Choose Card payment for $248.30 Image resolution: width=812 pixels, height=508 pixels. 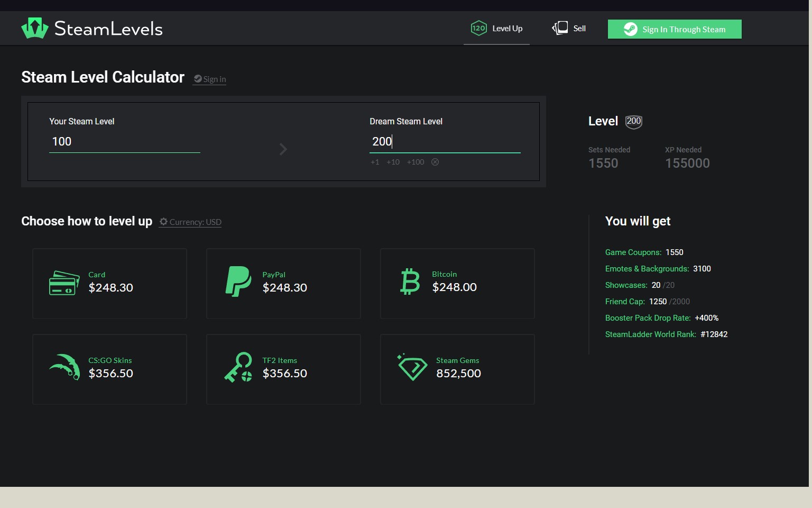[x=109, y=284]
